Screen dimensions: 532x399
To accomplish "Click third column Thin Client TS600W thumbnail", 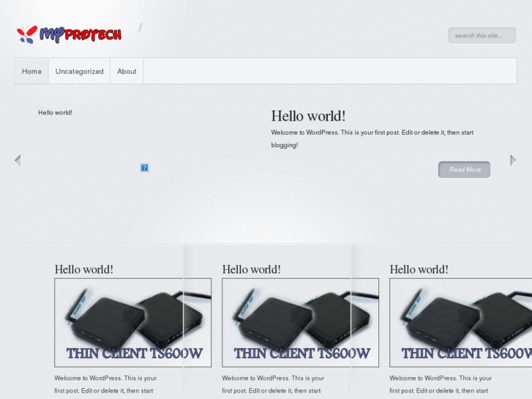I will tap(461, 323).
